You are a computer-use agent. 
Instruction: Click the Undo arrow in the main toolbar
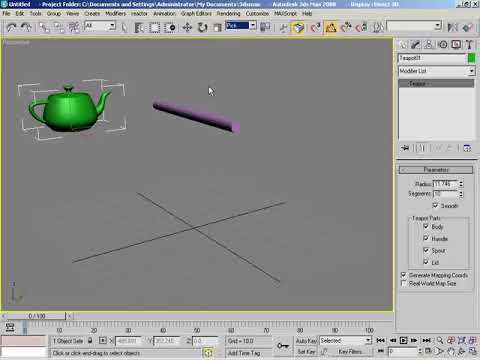[12, 27]
